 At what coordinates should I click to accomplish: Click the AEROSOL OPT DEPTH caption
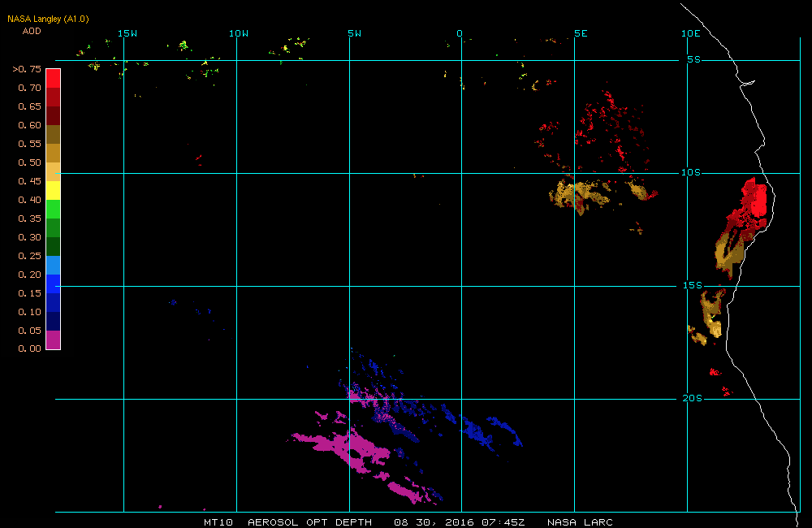click(x=309, y=522)
